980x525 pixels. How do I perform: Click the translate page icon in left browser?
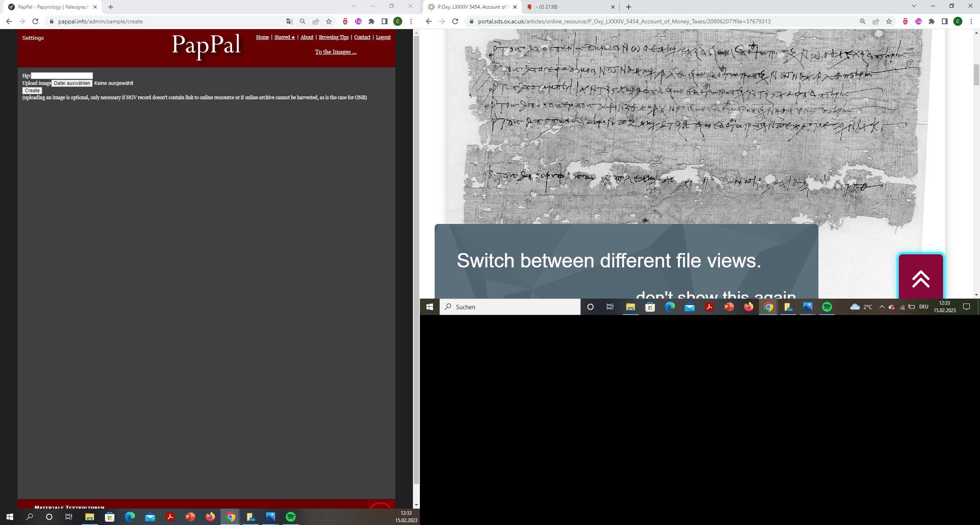coord(289,21)
